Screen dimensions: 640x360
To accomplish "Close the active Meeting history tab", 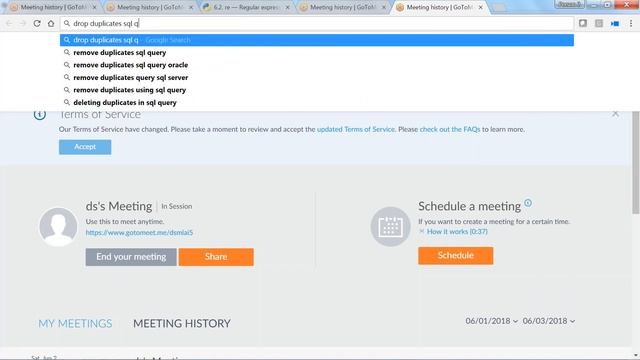I will (x=480, y=7).
